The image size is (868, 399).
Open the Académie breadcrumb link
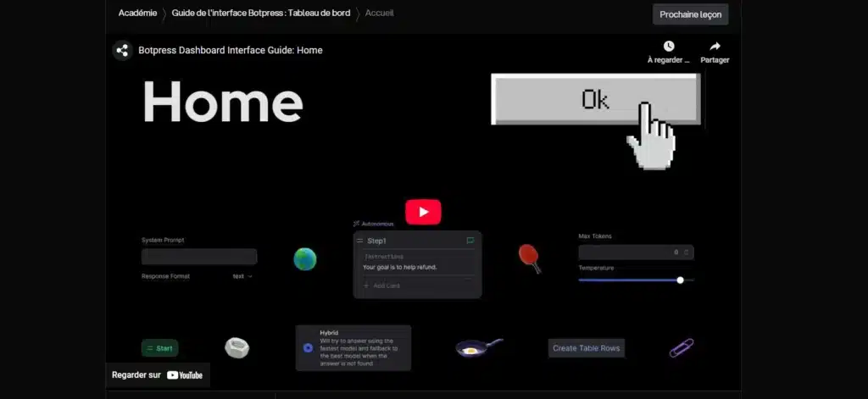(137, 13)
